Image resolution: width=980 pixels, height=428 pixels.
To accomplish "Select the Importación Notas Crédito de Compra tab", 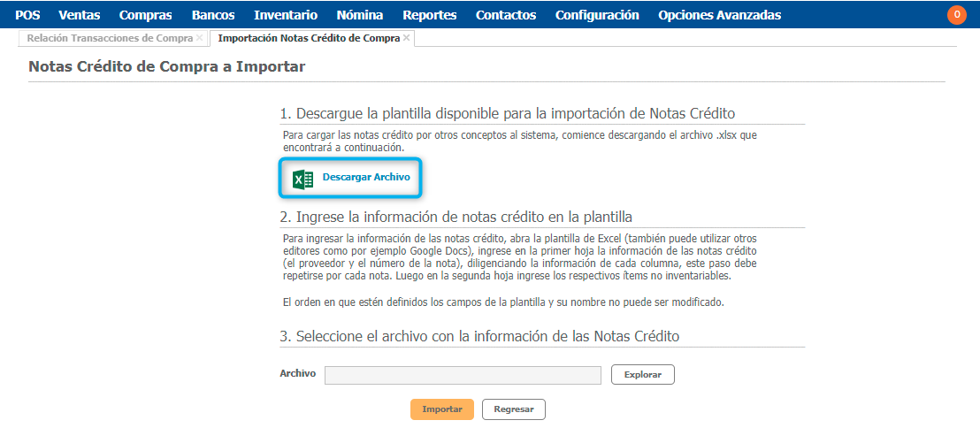I will click(308, 39).
